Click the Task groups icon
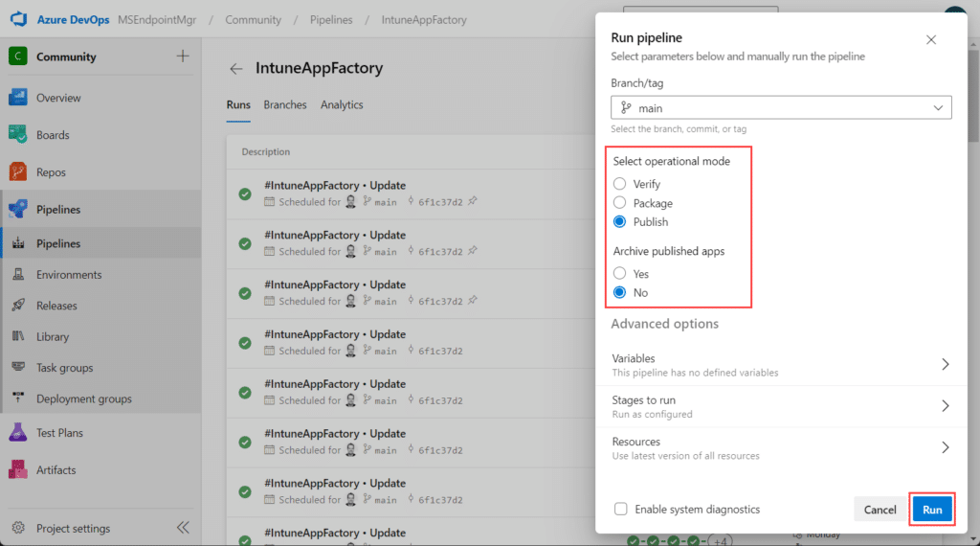Viewport: 980px width, 546px height. point(18,367)
